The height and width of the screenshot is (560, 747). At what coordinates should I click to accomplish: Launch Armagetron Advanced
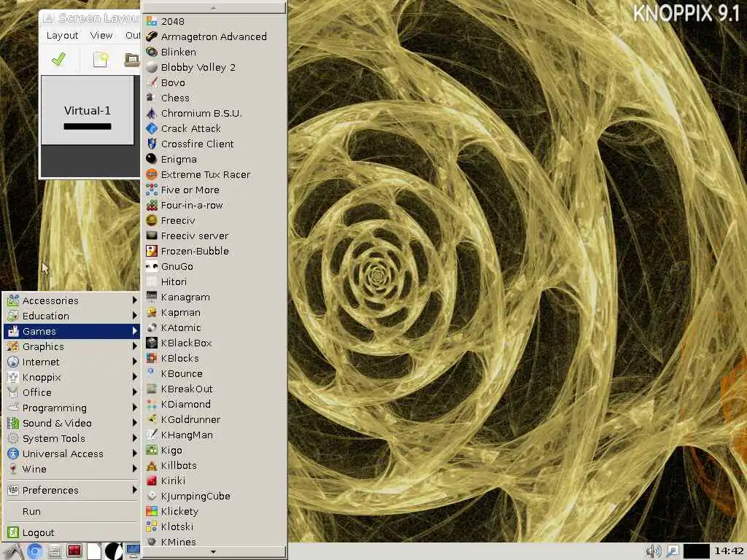pyautogui.click(x=214, y=36)
